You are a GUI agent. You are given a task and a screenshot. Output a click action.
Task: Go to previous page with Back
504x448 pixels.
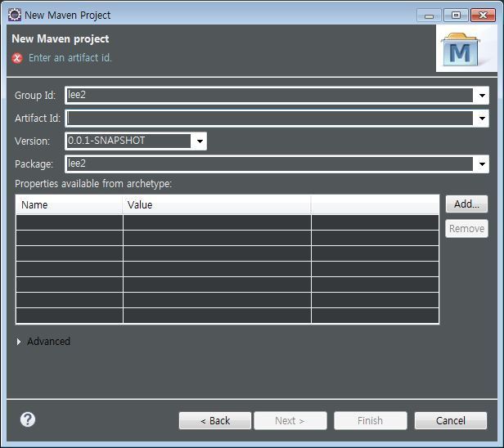(215, 420)
